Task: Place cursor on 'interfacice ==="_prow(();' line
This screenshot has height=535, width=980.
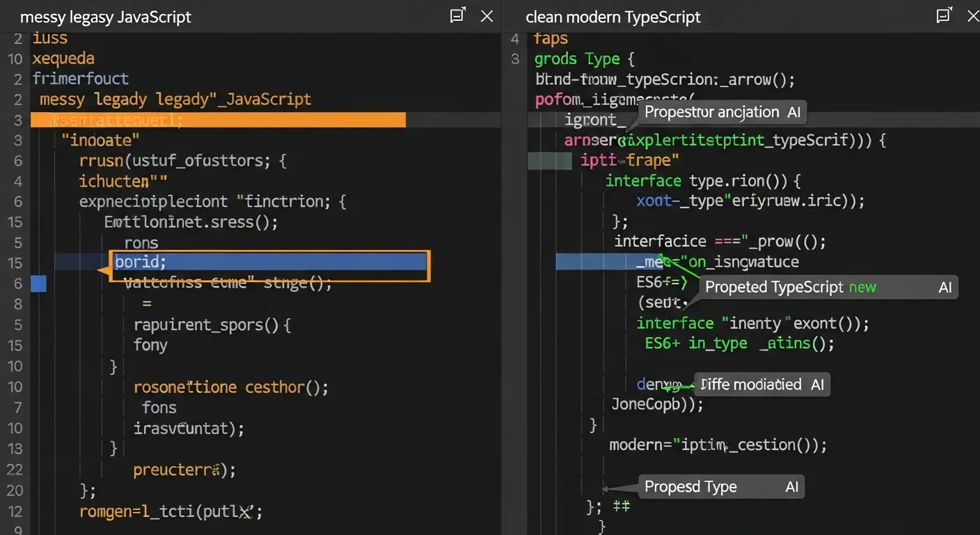Action: click(720, 242)
